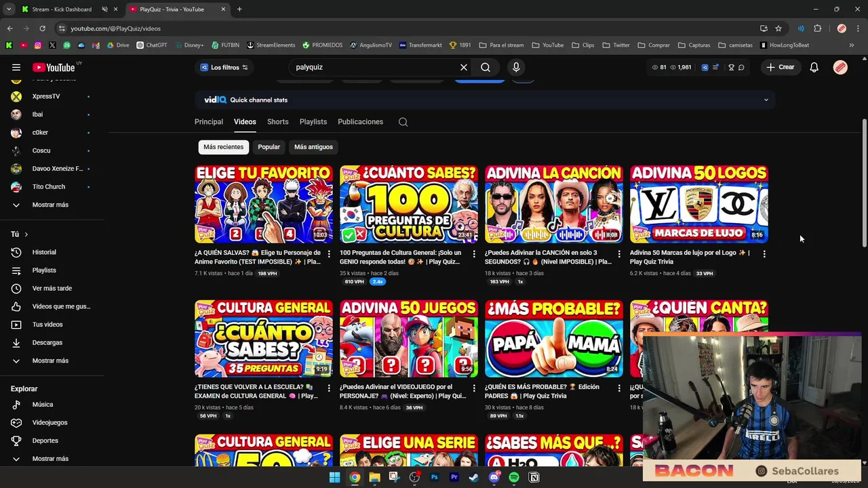Show more bookmarks via overflow chevron
Screen dimensions: 868x488
click(x=852, y=45)
